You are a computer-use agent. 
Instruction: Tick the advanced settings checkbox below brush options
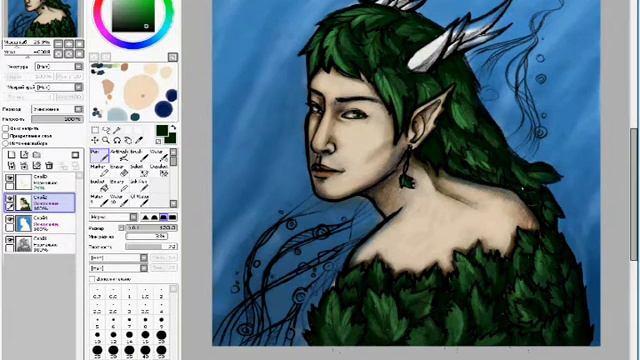pyautogui.click(x=92, y=279)
